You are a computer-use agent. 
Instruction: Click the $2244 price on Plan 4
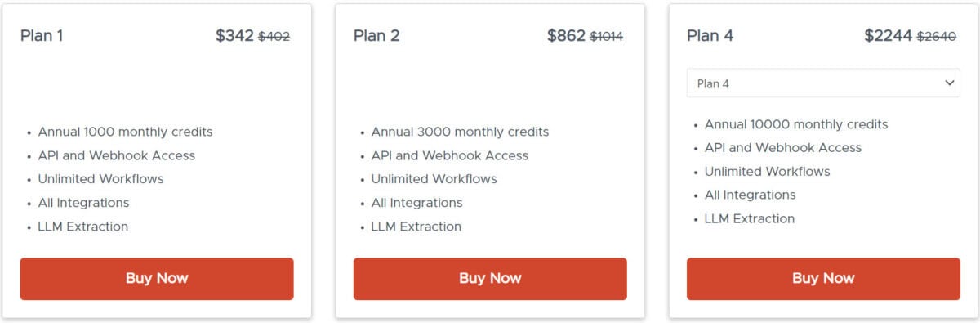[889, 36]
